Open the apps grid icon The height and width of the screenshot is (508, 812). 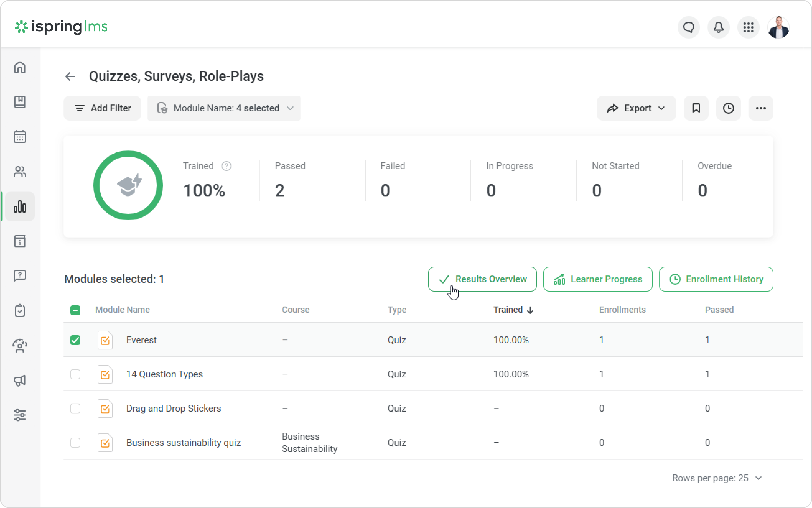[748, 27]
